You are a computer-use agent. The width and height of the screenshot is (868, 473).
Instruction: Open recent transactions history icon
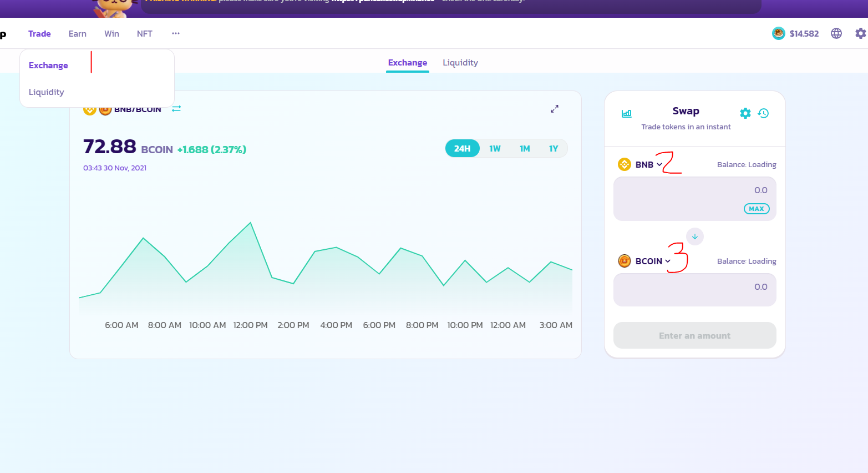click(x=764, y=113)
